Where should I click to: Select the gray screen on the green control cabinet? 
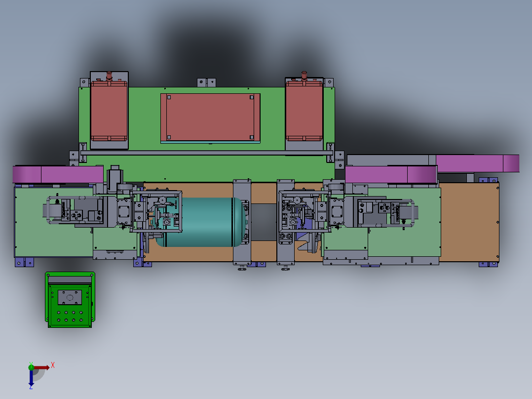coord(70,297)
